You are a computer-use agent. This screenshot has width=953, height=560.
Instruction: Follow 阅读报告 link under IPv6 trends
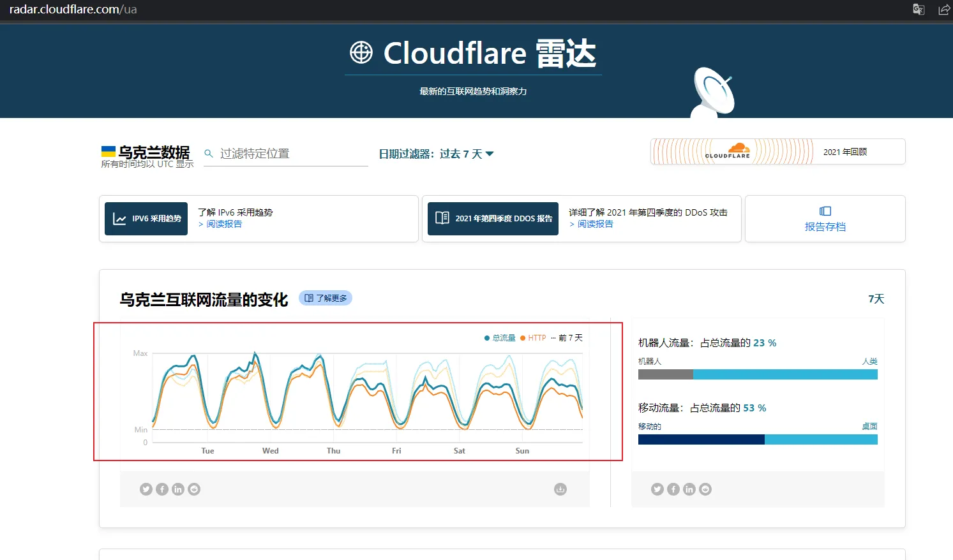tap(220, 224)
